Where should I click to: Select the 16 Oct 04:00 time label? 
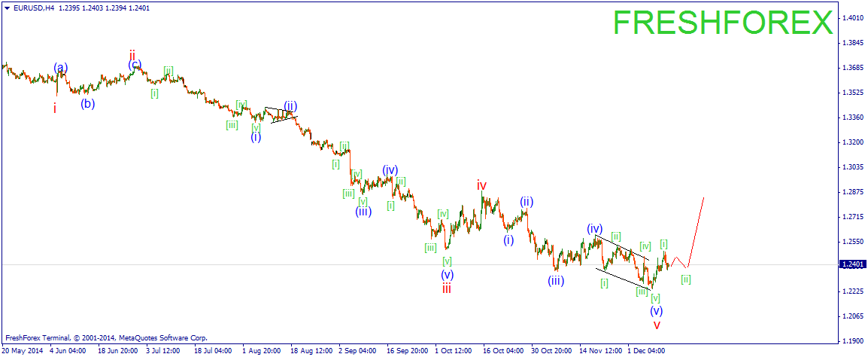tap(502, 350)
